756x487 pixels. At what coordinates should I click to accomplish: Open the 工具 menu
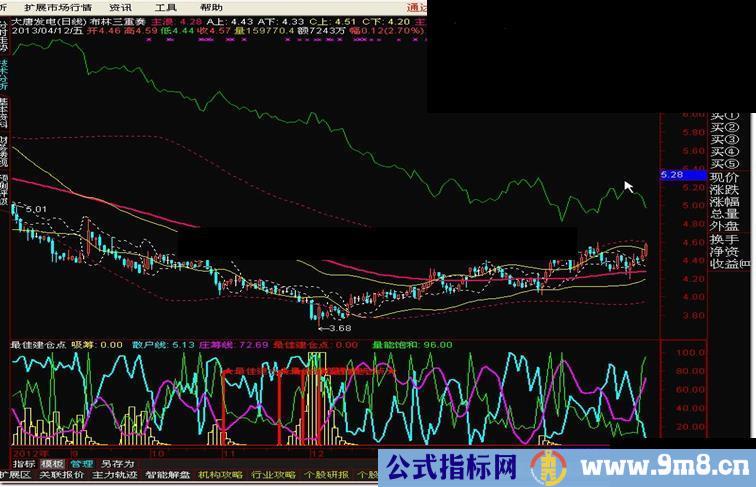165,6
